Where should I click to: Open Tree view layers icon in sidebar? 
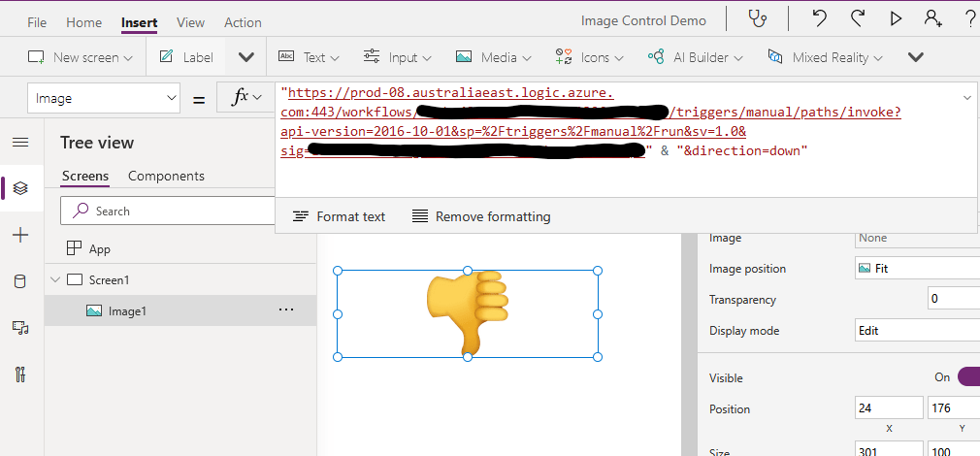pyautogui.click(x=20, y=188)
